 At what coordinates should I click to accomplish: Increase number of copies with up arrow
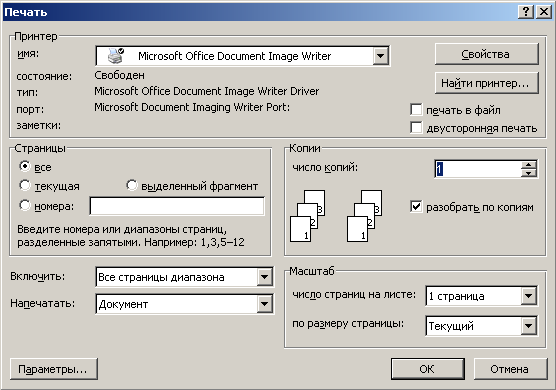pos(529,165)
